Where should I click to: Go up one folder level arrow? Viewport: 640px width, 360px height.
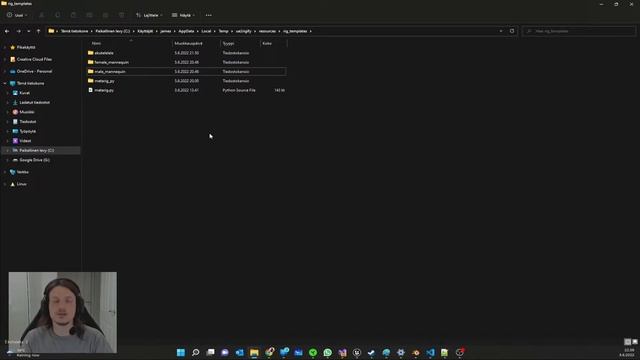pyautogui.click(x=38, y=31)
